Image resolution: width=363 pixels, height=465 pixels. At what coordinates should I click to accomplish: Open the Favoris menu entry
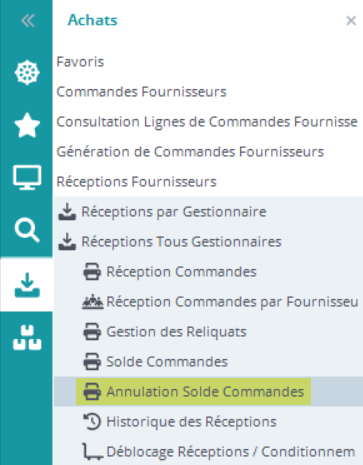[80, 62]
